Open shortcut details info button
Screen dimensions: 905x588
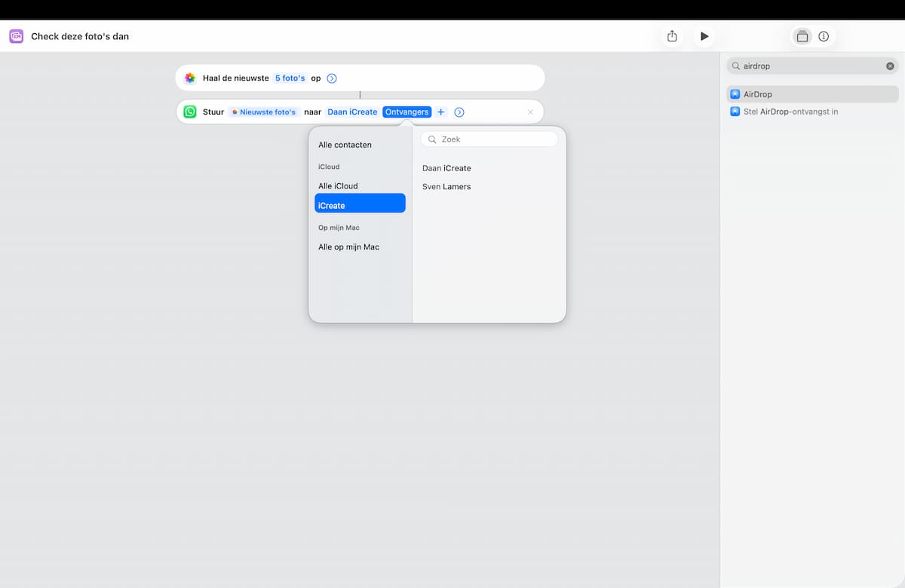pyautogui.click(x=824, y=36)
